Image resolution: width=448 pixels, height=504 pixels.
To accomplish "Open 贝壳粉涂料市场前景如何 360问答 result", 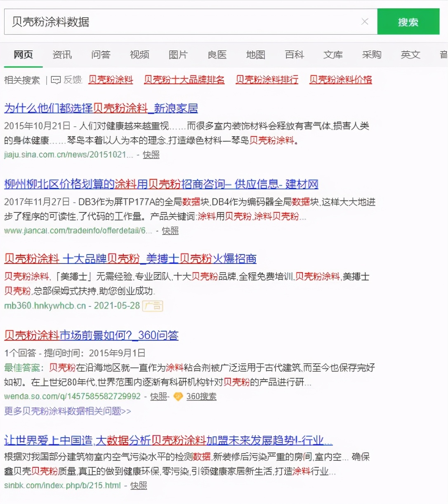I will (91, 335).
